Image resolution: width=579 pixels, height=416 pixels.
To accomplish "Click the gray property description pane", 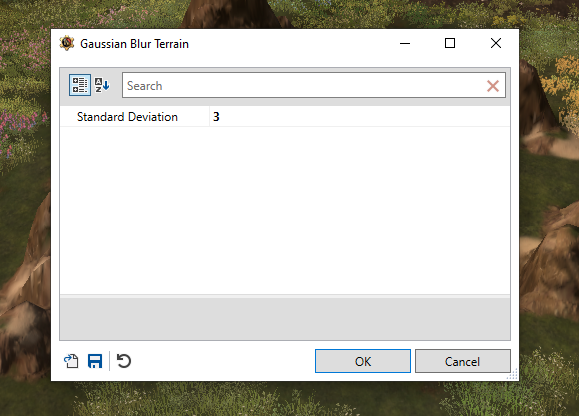I will pos(285,319).
